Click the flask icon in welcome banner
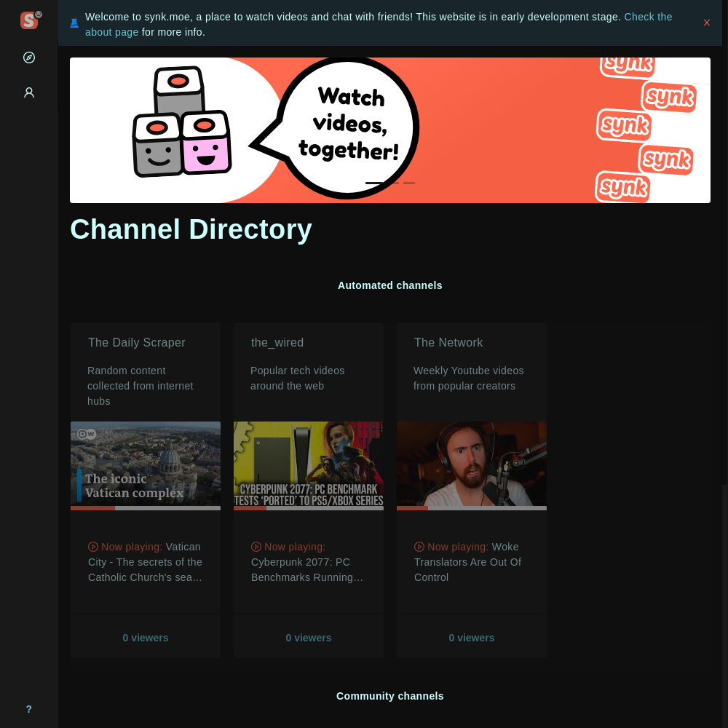 coord(74,23)
